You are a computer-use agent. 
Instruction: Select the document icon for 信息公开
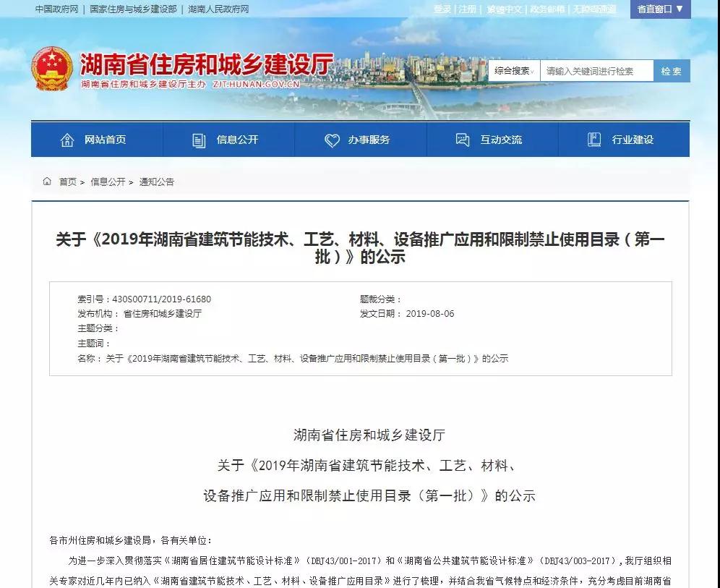pos(197,140)
